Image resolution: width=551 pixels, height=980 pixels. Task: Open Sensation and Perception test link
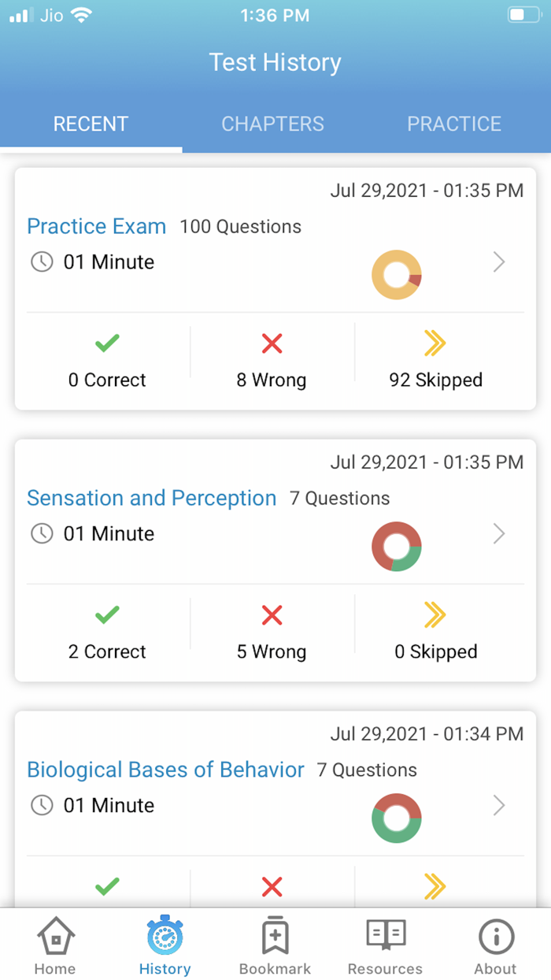[x=152, y=498]
